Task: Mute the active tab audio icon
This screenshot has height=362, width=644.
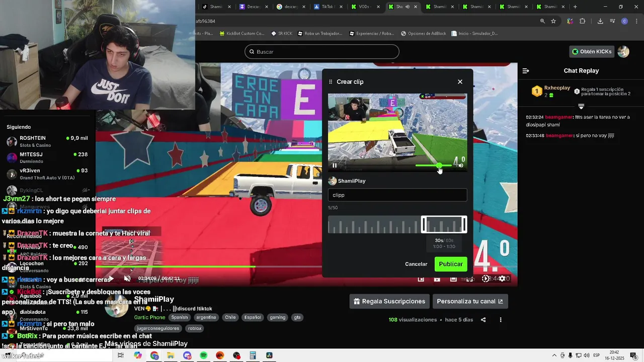Action: 407,7
